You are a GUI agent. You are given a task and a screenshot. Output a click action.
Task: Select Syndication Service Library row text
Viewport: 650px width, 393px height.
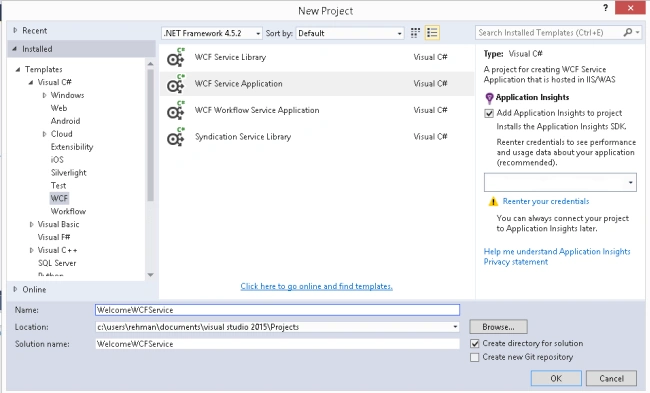tap(243, 137)
